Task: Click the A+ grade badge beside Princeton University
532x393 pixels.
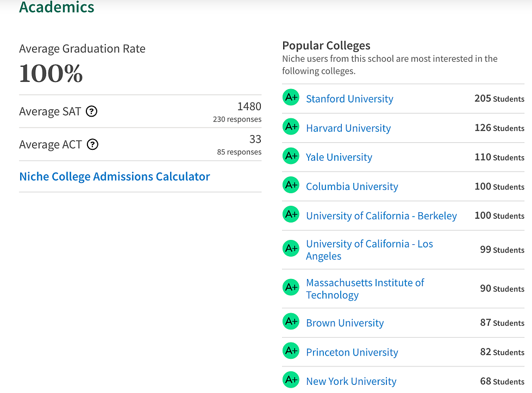Action: (291, 351)
